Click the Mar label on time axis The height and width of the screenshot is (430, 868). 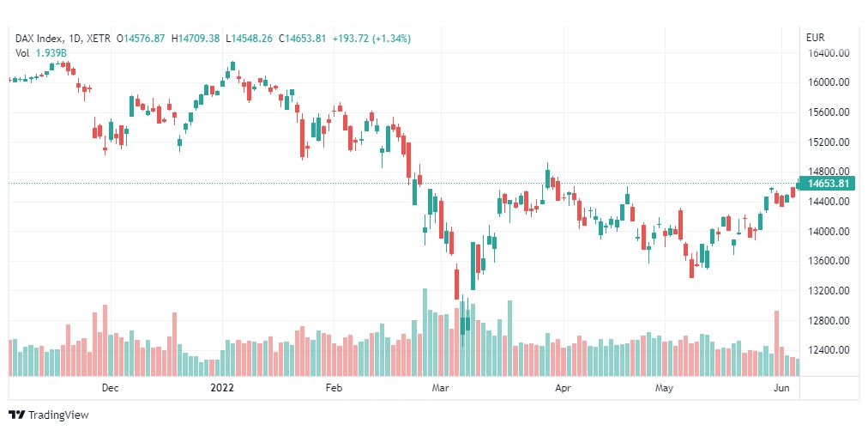coord(441,388)
